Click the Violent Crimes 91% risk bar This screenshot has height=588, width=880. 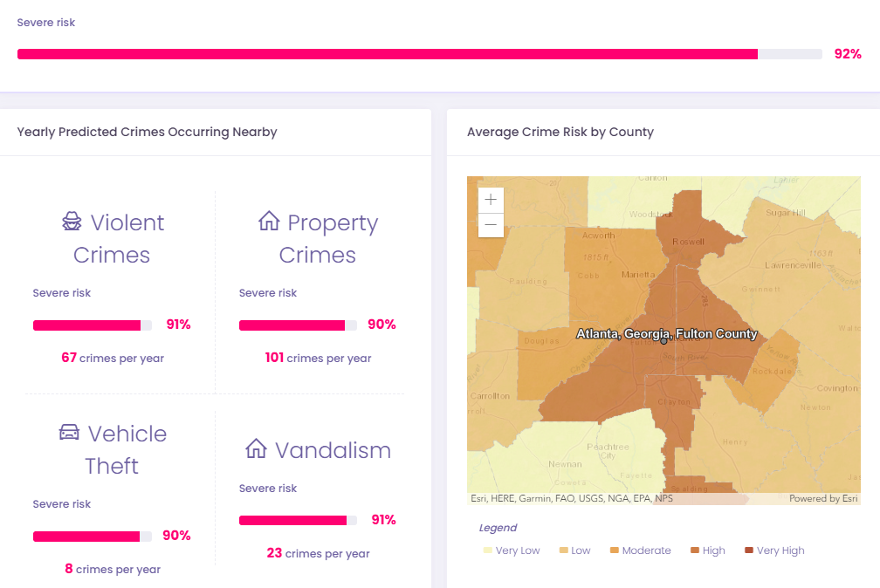(x=92, y=325)
